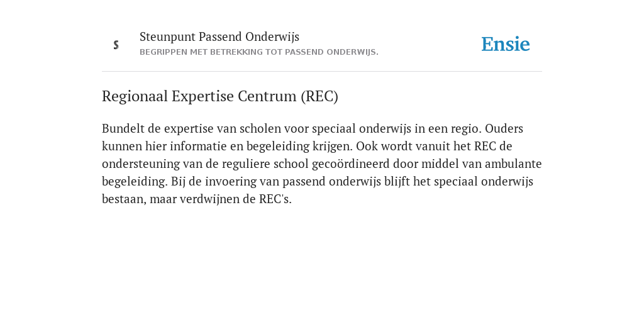
Task: Click the word 'ambulante' in the paragraph
Action: point(513,164)
